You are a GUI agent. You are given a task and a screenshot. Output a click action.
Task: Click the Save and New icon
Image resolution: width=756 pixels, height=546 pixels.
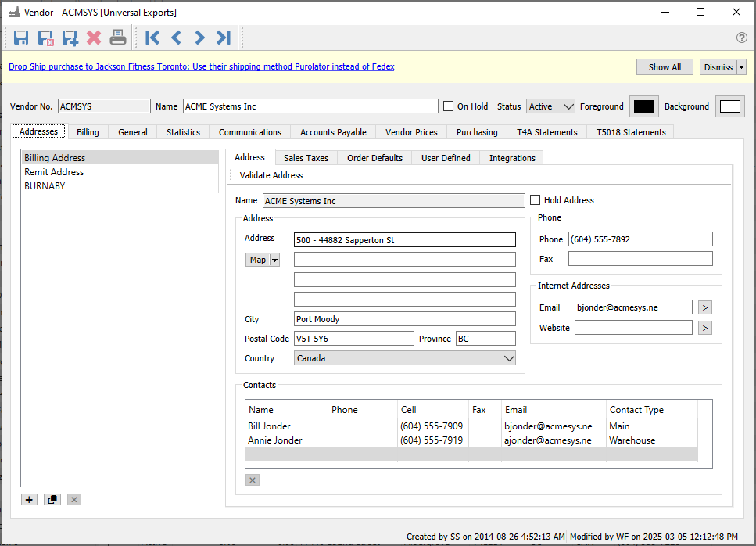70,37
